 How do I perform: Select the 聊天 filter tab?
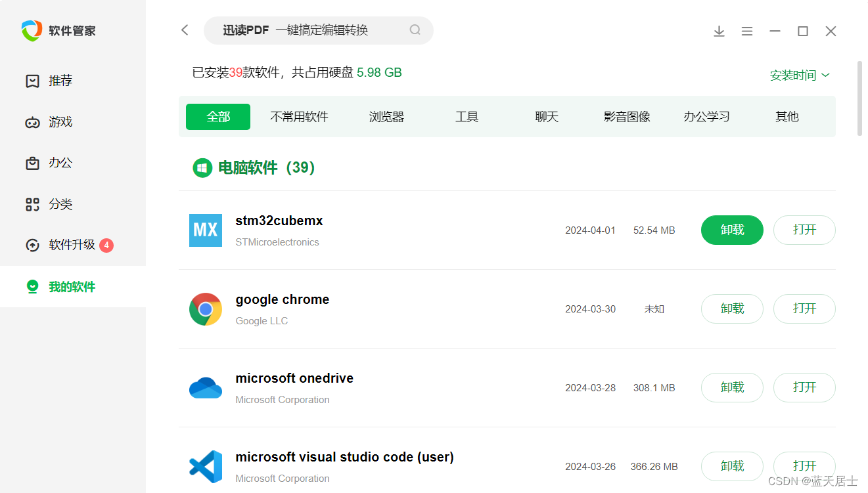[x=547, y=117]
